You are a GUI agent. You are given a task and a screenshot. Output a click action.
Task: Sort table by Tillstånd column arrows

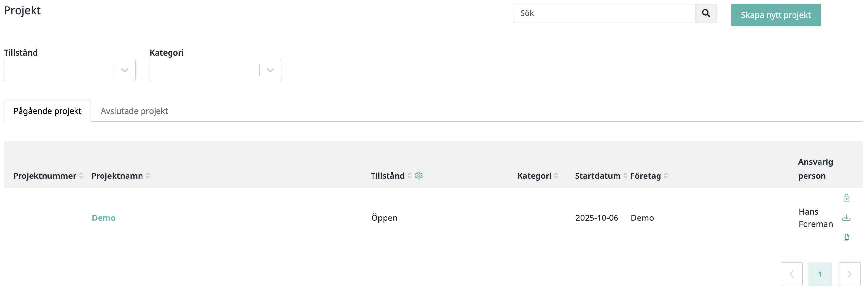pyautogui.click(x=410, y=176)
